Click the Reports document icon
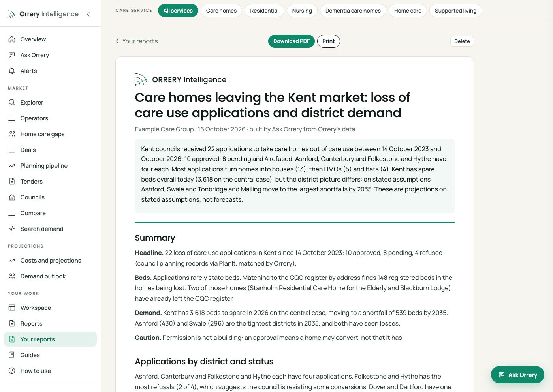 (12, 324)
